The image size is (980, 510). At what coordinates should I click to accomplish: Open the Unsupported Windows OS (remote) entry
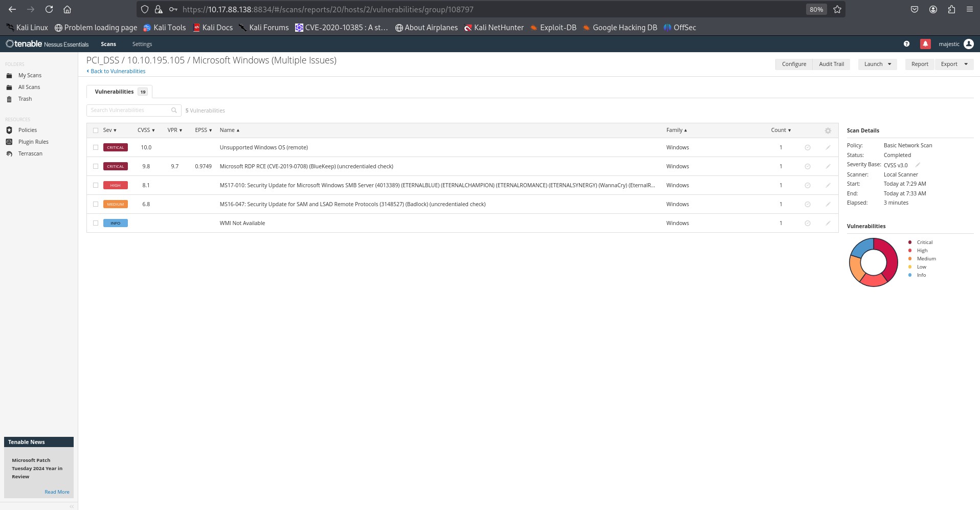coord(263,147)
